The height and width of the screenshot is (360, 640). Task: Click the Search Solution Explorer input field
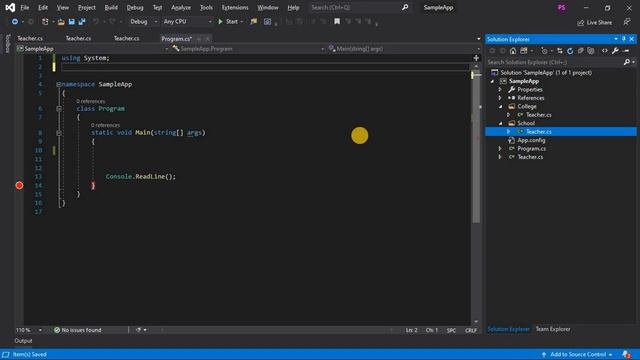(x=554, y=62)
